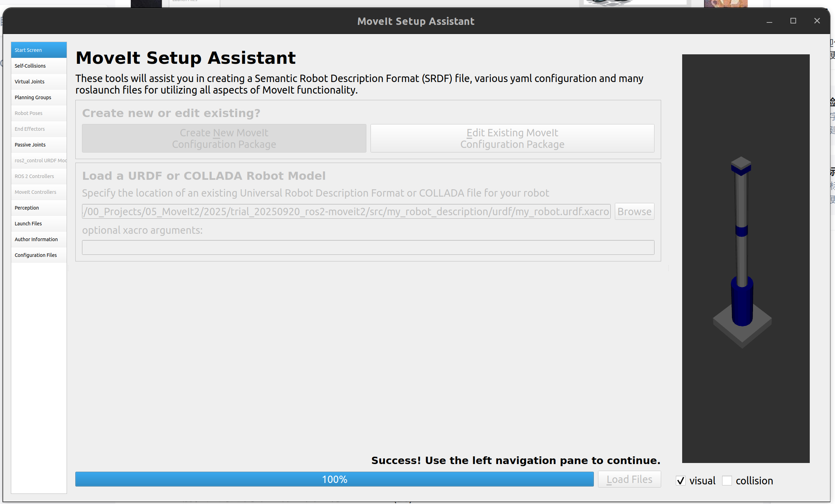This screenshot has width=835, height=504.
Task: Enable the collision checkbox
Action: (727, 481)
